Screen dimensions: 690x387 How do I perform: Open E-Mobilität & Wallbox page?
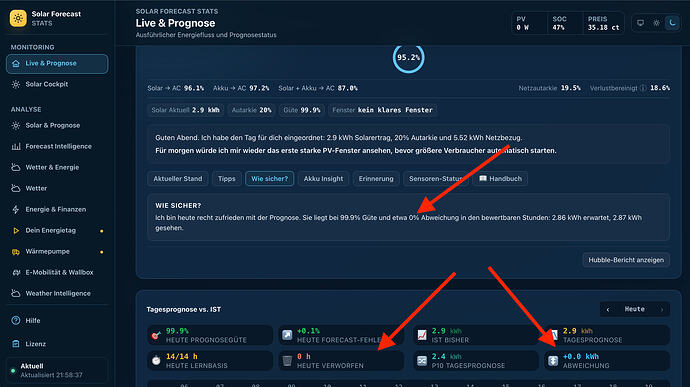point(57,273)
